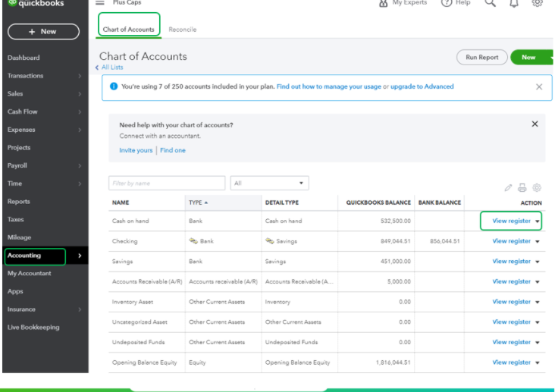The height and width of the screenshot is (392, 555).
Task: Expand the Payroll sidebar menu
Action: coord(80,166)
